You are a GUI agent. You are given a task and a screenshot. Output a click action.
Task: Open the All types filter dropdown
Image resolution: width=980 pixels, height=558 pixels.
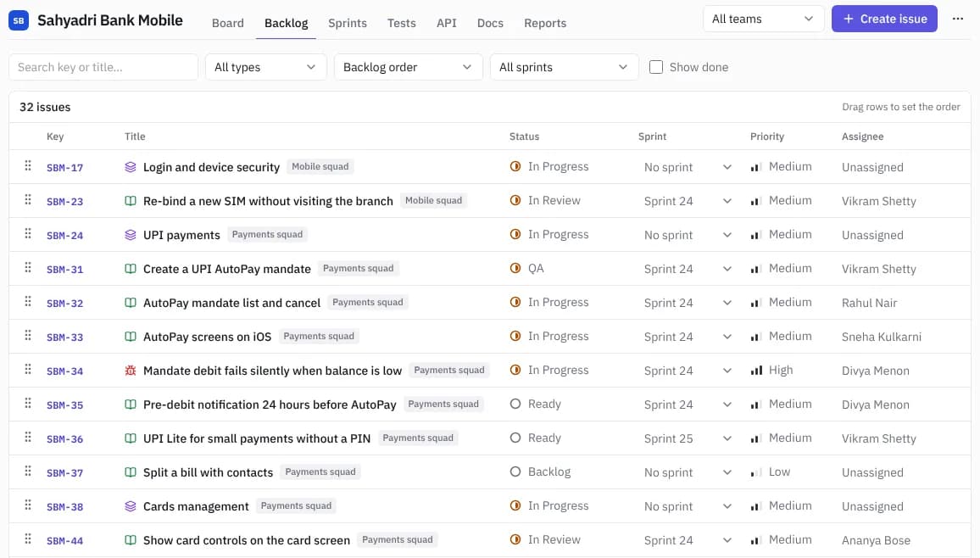265,67
